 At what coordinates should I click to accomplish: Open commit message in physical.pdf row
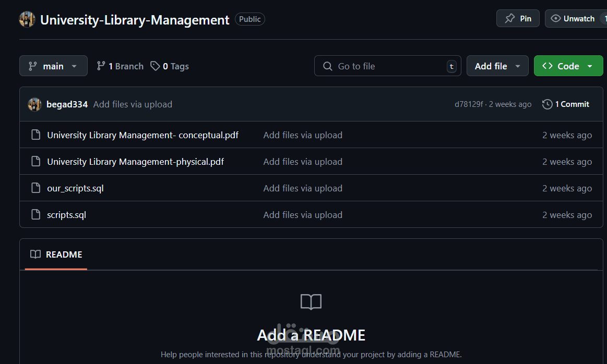303,162
